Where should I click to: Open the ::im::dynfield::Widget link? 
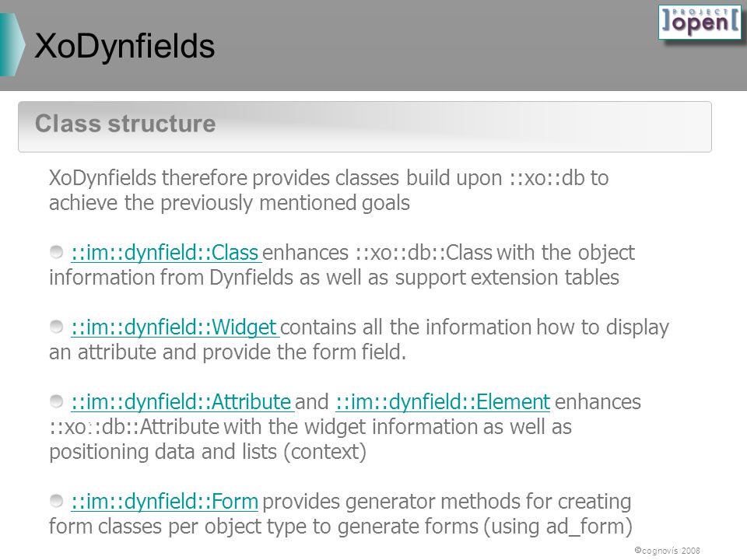click(x=174, y=327)
